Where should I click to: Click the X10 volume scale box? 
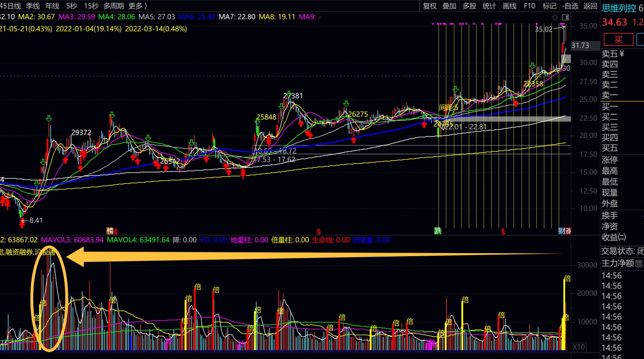(579, 347)
